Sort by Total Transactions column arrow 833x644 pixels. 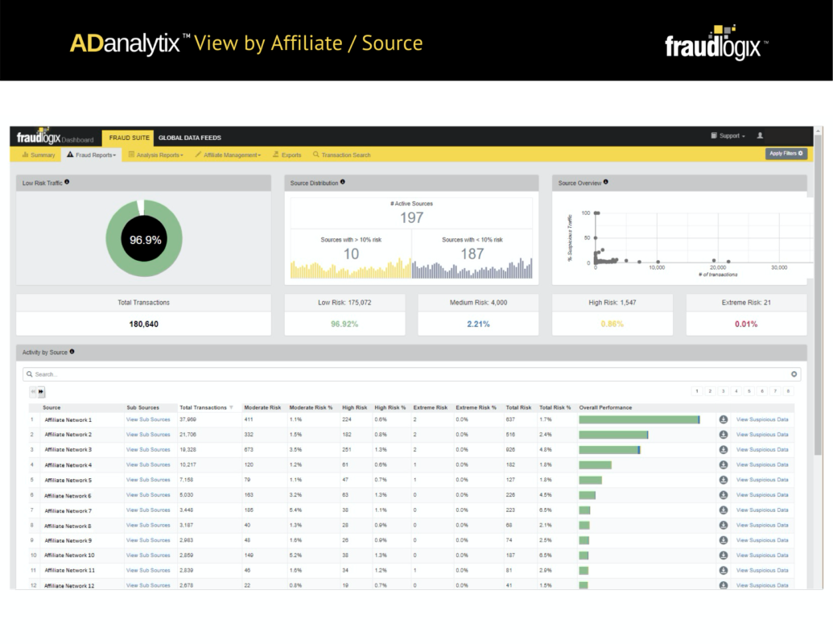click(231, 407)
